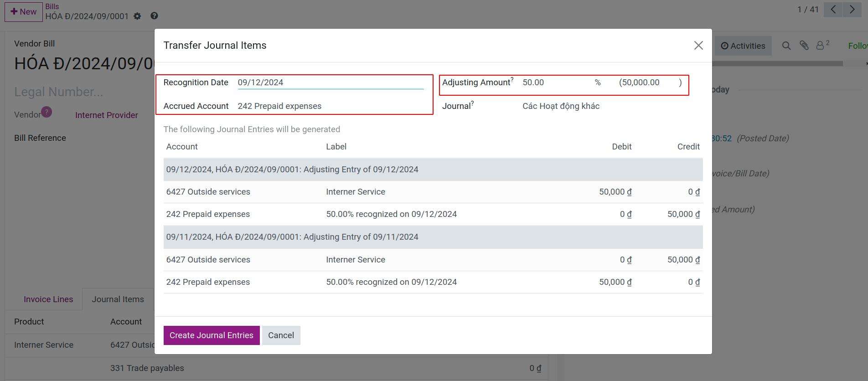The image size is (868, 381).
Task: Click 6427 Outside services in second entry
Action: point(208,260)
